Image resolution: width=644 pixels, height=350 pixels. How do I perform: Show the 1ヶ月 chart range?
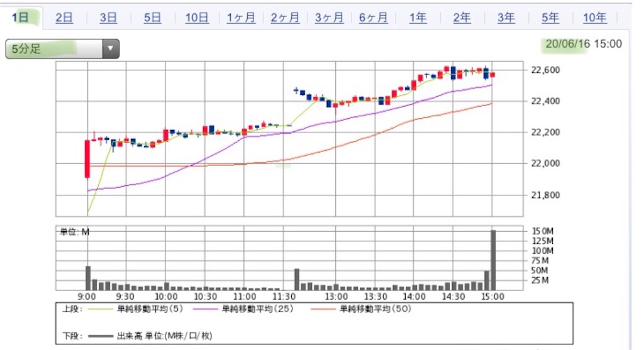pos(241,18)
